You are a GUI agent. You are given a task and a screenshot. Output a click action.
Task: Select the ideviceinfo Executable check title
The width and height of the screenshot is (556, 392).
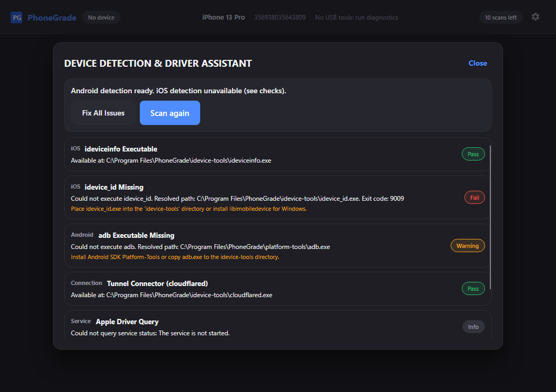click(121, 149)
